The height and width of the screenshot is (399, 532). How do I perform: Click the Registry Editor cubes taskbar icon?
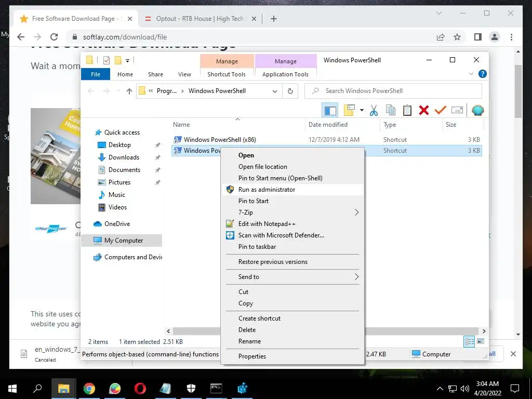pyautogui.click(x=242, y=389)
